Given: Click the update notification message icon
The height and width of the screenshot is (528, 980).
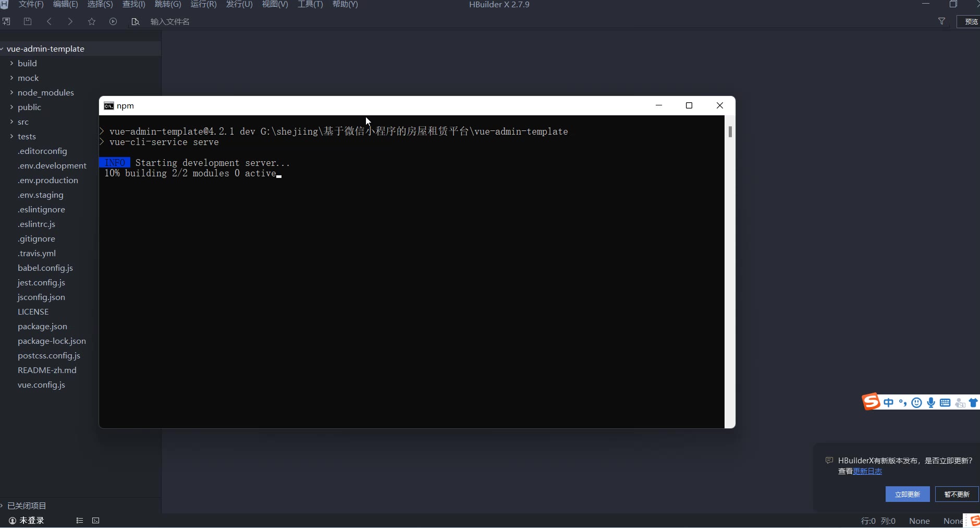Looking at the screenshot, I should point(829,461).
